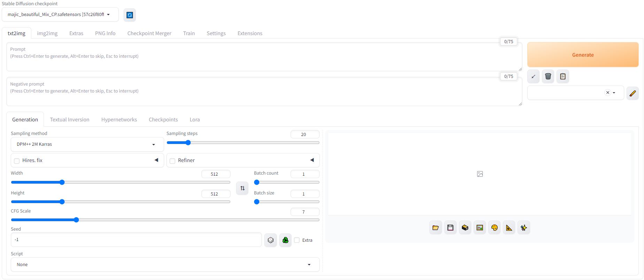Click the read generation parameters arrow icon
The height and width of the screenshot is (280, 644).
[533, 77]
